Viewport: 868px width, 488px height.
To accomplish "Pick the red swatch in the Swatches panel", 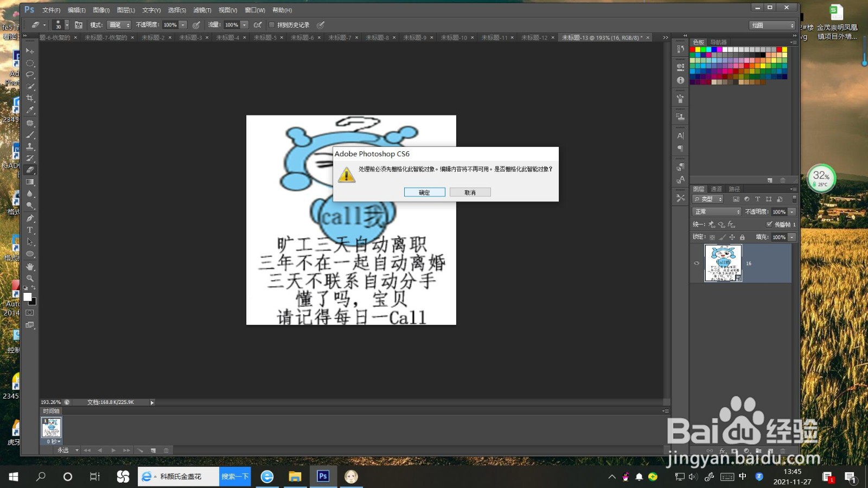I will tap(693, 49).
